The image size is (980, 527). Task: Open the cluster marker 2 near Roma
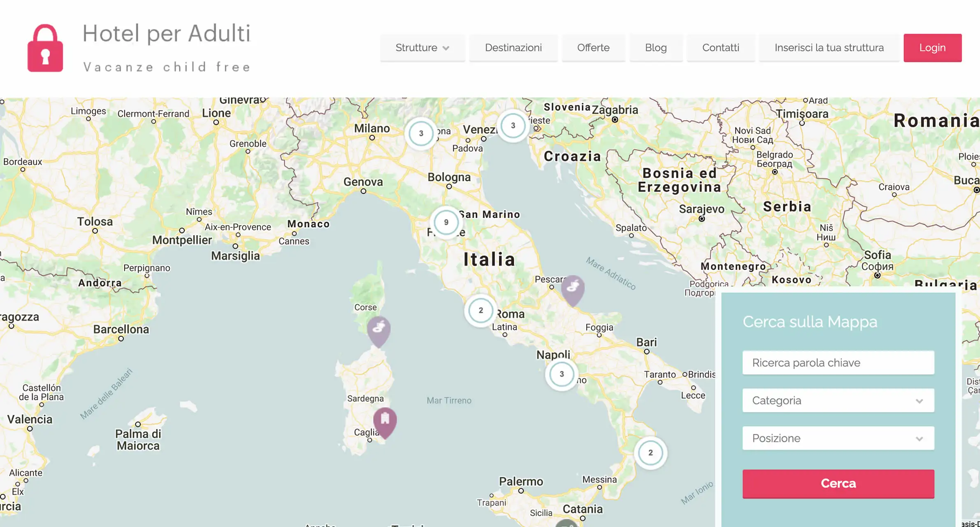pyautogui.click(x=481, y=310)
